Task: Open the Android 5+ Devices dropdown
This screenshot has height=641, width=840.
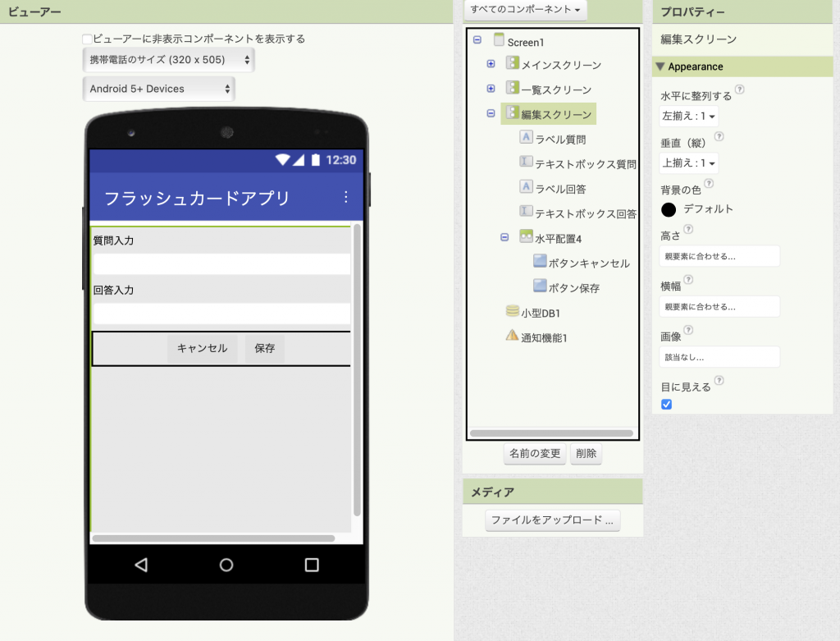Action: [x=159, y=89]
